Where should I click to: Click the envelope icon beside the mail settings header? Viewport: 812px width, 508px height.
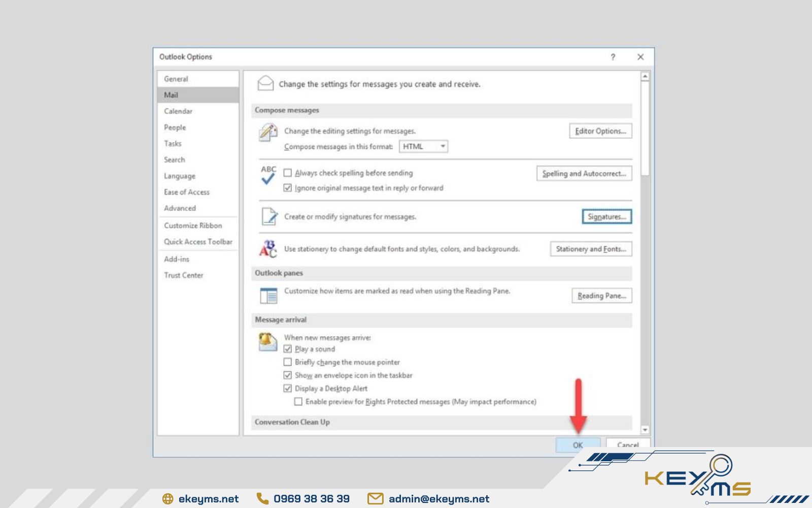[265, 83]
